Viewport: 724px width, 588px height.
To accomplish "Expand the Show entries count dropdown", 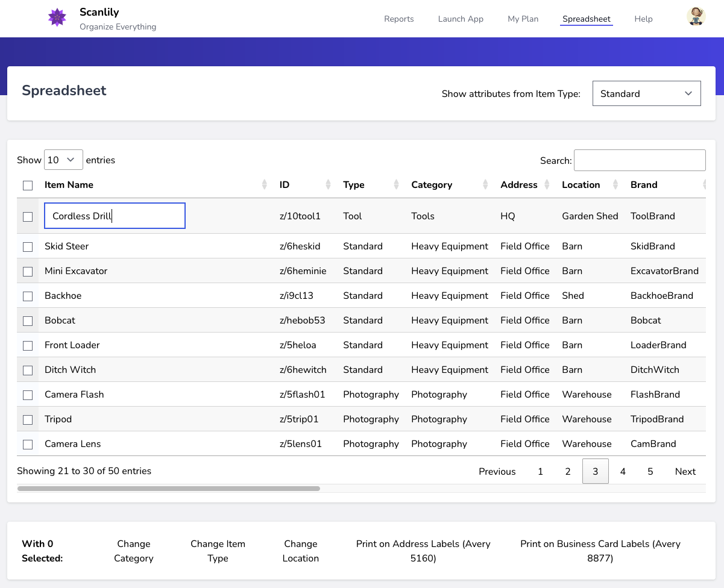I will click(x=63, y=160).
